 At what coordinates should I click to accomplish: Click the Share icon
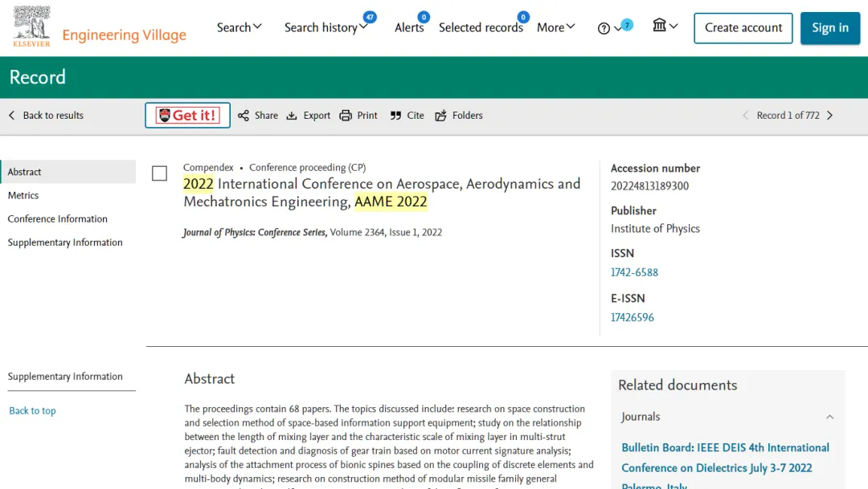pos(243,115)
